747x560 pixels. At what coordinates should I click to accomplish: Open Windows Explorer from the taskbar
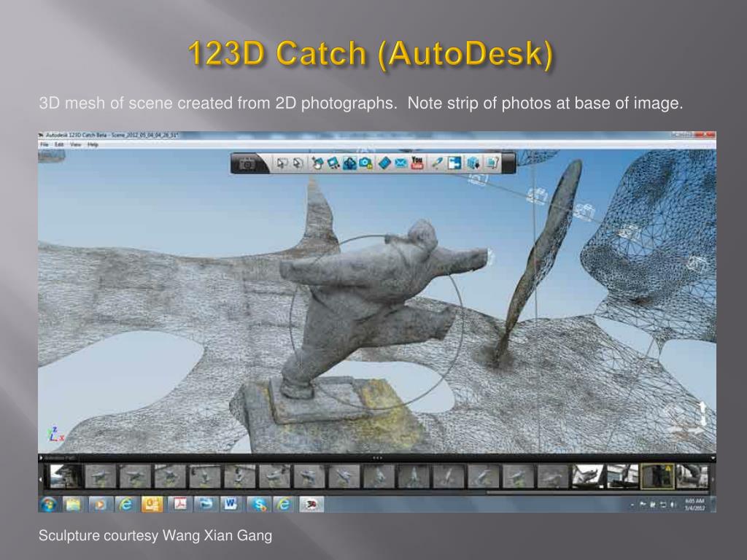coord(73,504)
